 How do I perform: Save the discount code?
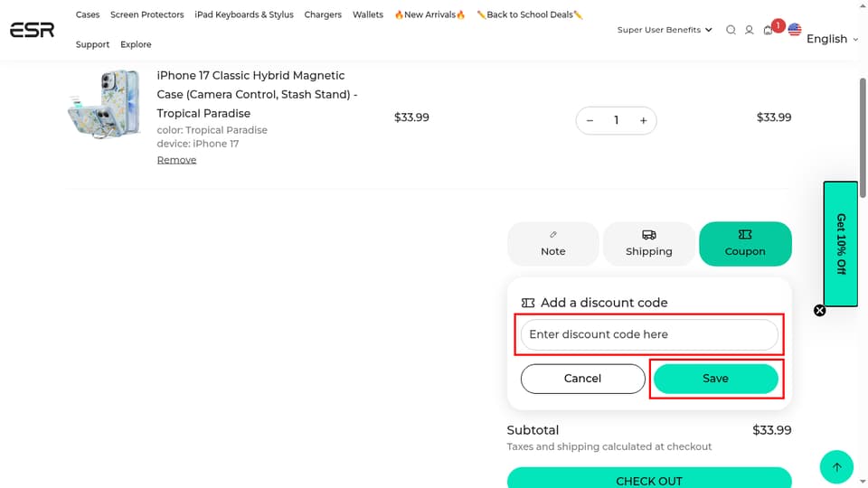tap(716, 379)
